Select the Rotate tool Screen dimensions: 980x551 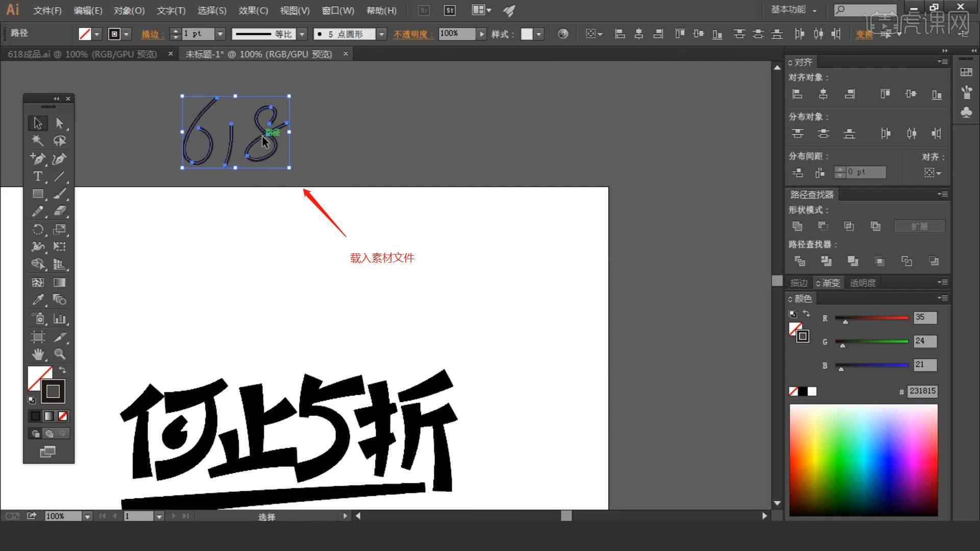pos(37,229)
